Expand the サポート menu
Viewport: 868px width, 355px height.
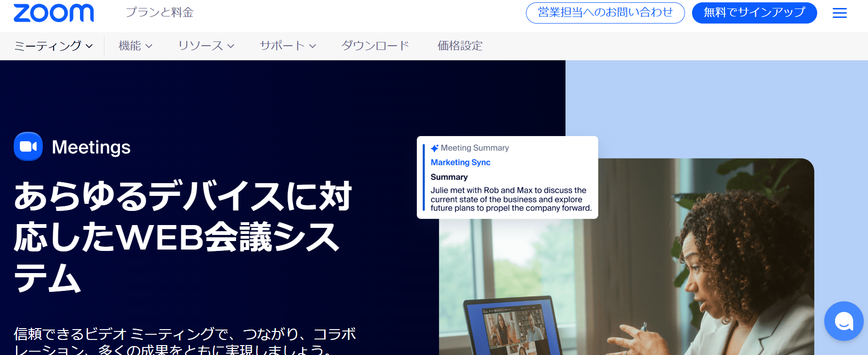[288, 46]
